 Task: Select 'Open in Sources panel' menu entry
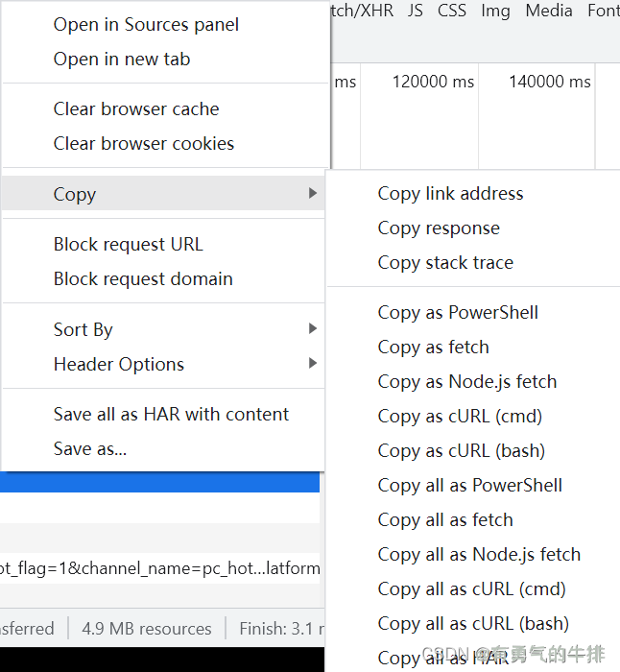tap(146, 25)
